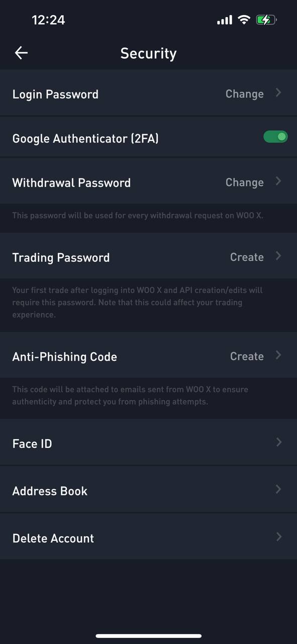Screen dimensions: 297x644
Task: Go back using the arrow icon
Action: [21, 53]
